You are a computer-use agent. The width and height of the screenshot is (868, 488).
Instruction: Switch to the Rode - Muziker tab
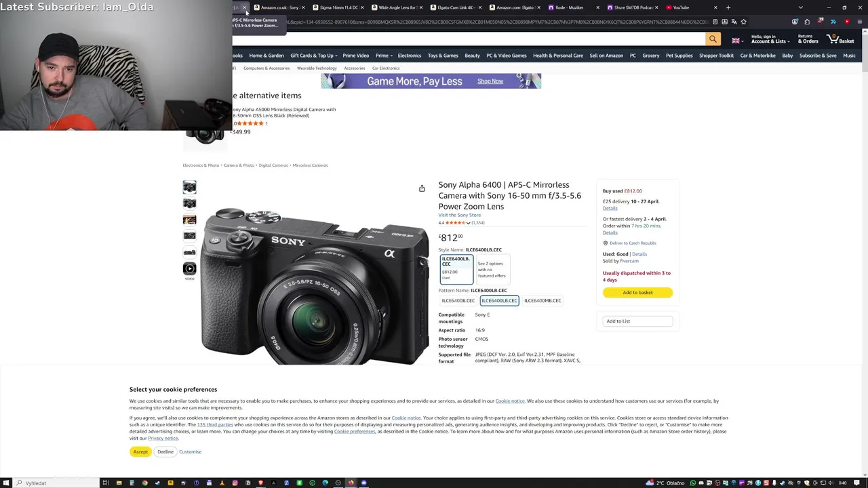click(574, 7)
